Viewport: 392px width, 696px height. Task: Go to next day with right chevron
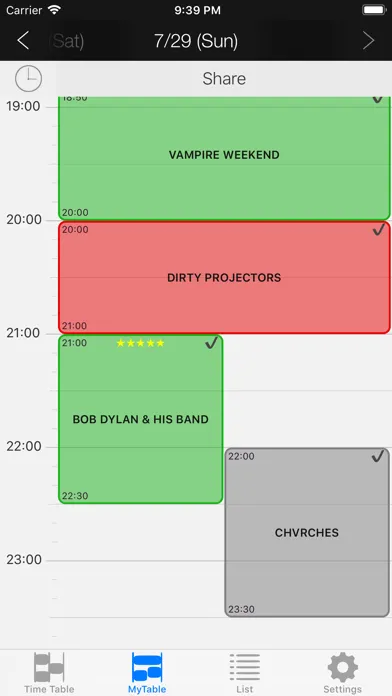click(368, 41)
